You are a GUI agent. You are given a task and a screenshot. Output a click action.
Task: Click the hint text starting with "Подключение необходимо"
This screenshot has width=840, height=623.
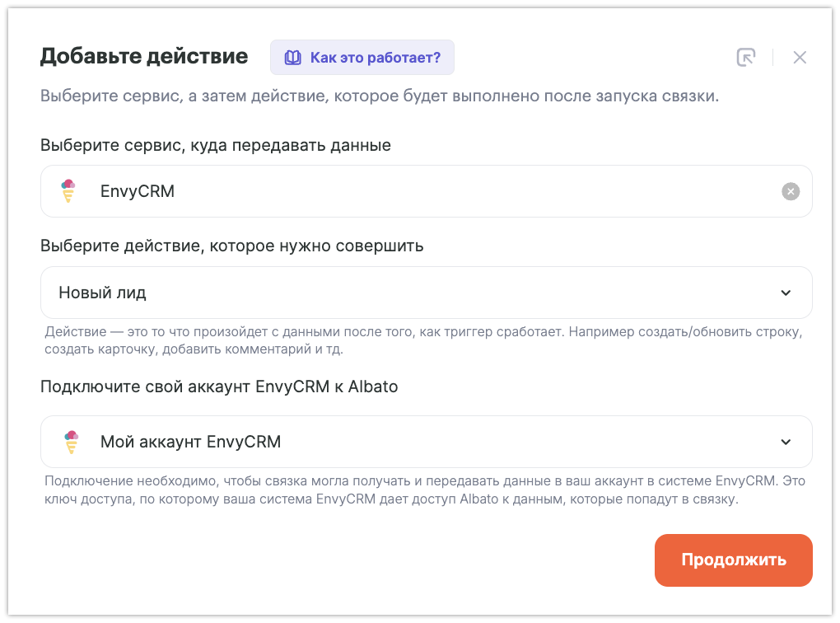click(x=425, y=490)
